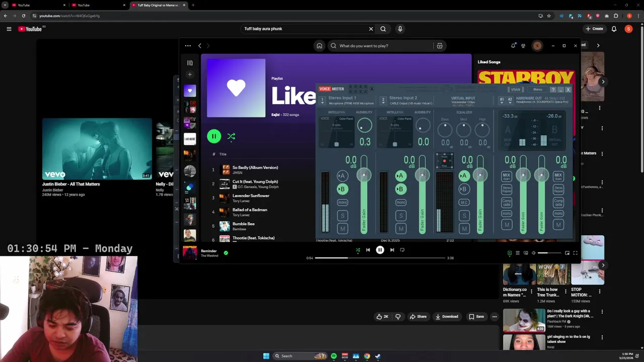The height and width of the screenshot is (362, 644).
Task: Like the YouTube video 2K button
Action: coord(382,317)
